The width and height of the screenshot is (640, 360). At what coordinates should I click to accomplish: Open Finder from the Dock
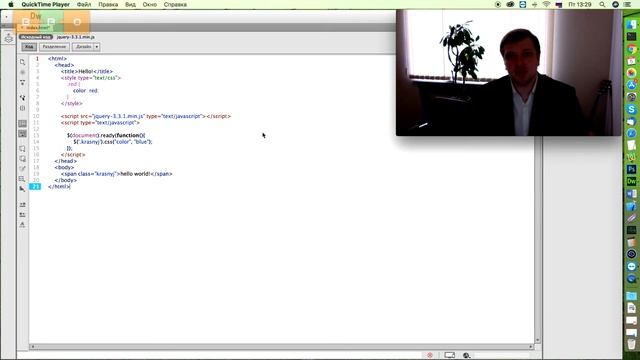tap(631, 24)
